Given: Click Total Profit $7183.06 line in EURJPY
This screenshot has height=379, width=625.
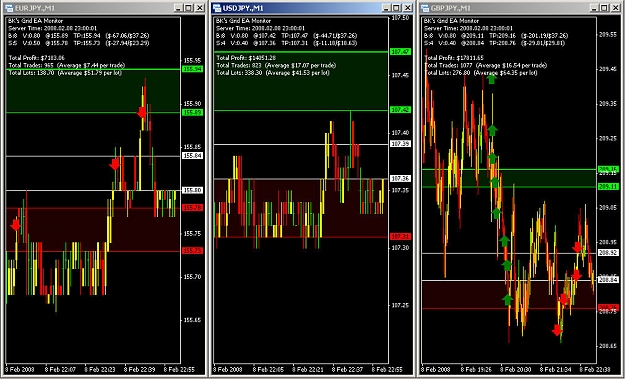Looking at the screenshot, I should (37, 58).
